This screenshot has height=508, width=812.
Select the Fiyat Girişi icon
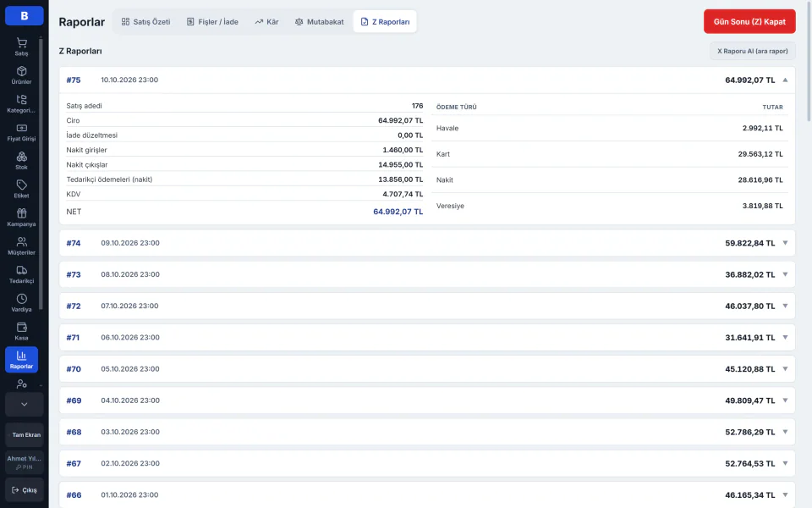pyautogui.click(x=21, y=128)
